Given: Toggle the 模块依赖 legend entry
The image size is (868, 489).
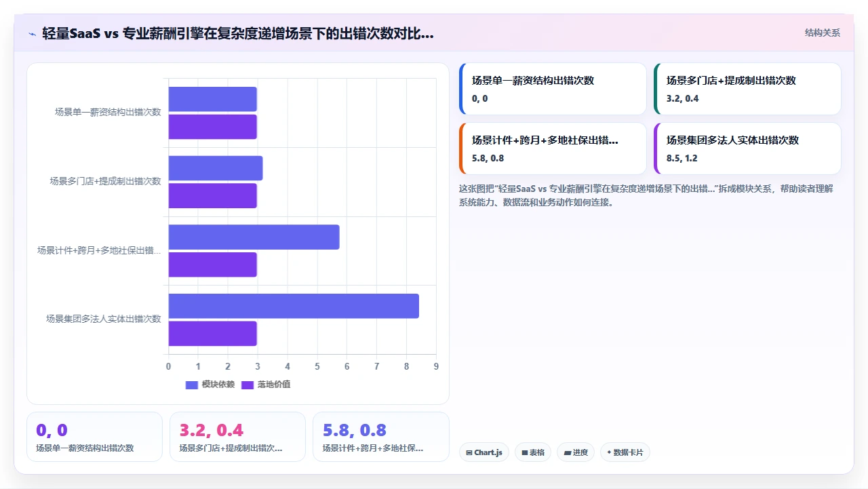Looking at the screenshot, I should (210, 385).
